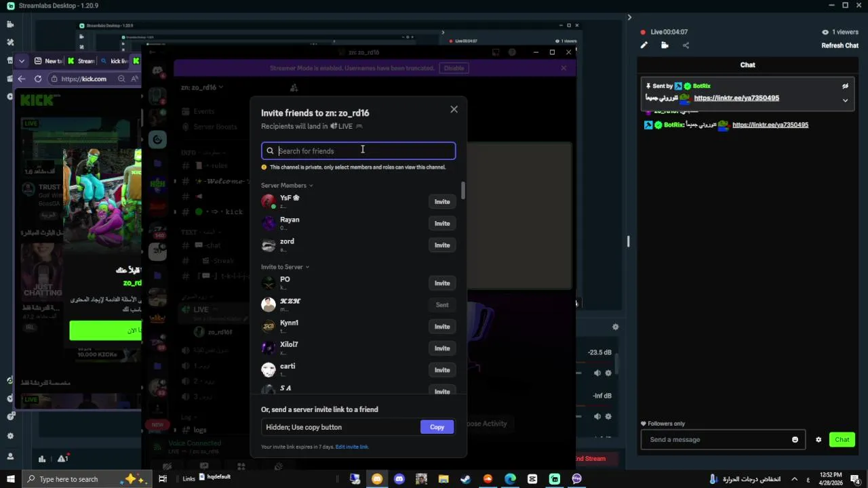Screen dimensions: 868x488
Task: Open settings for the -Inf dB source
Action: click(608, 416)
